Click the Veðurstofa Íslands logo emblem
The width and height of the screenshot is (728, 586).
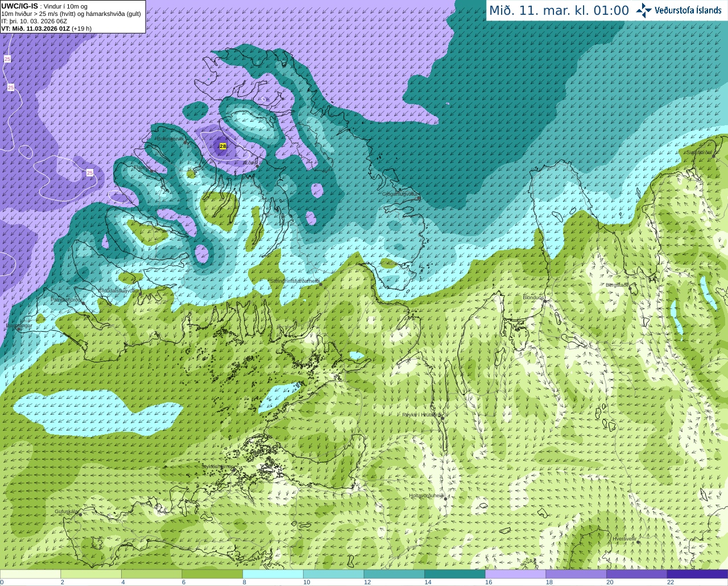pos(644,10)
